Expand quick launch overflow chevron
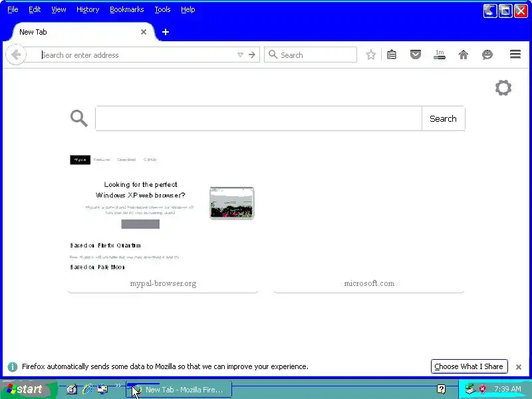 [x=118, y=386]
